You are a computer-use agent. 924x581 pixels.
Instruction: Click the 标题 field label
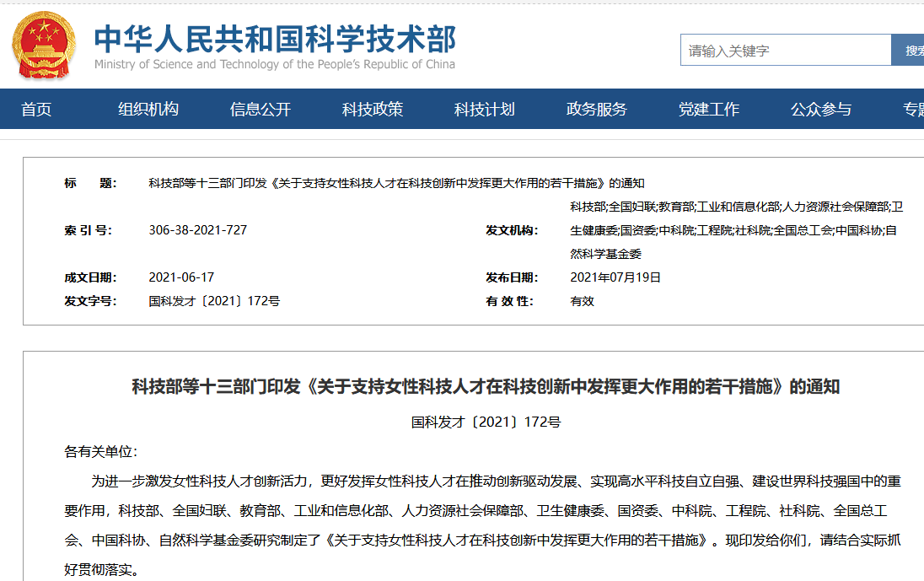(90, 183)
